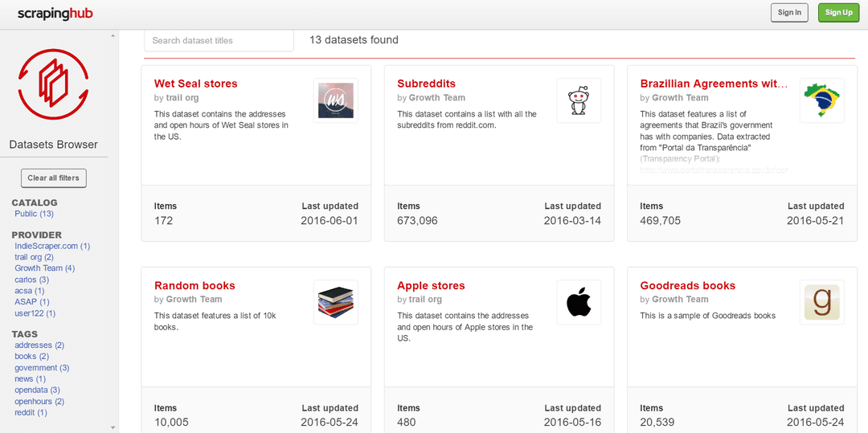The width and height of the screenshot is (868, 433).
Task: Click the stacked books icon for Random books
Action: (x=335, y=302)
